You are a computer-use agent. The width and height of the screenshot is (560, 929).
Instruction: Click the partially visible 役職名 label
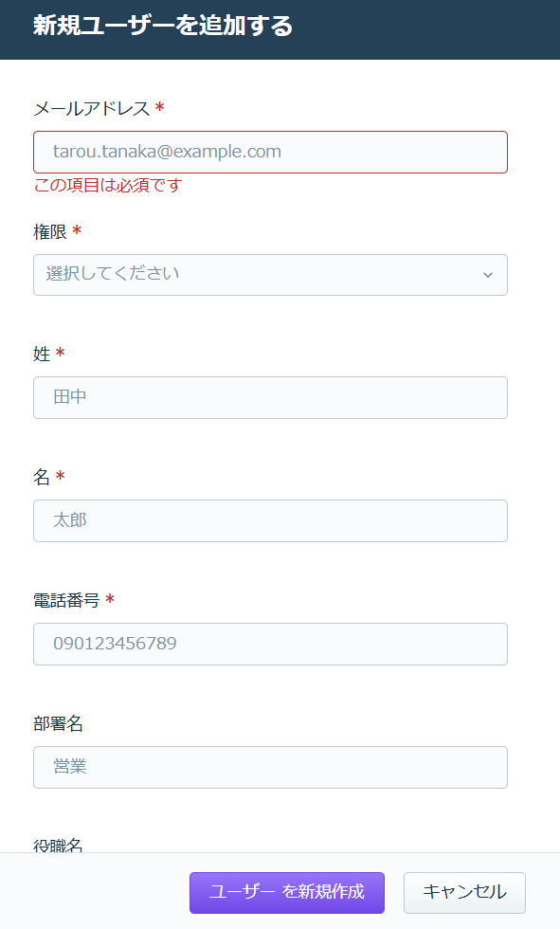click(58, 846)
